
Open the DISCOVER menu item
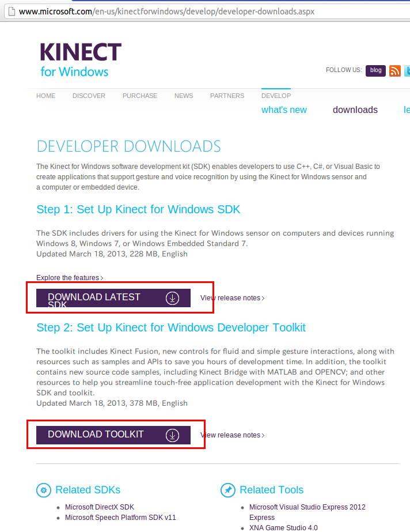89,96
